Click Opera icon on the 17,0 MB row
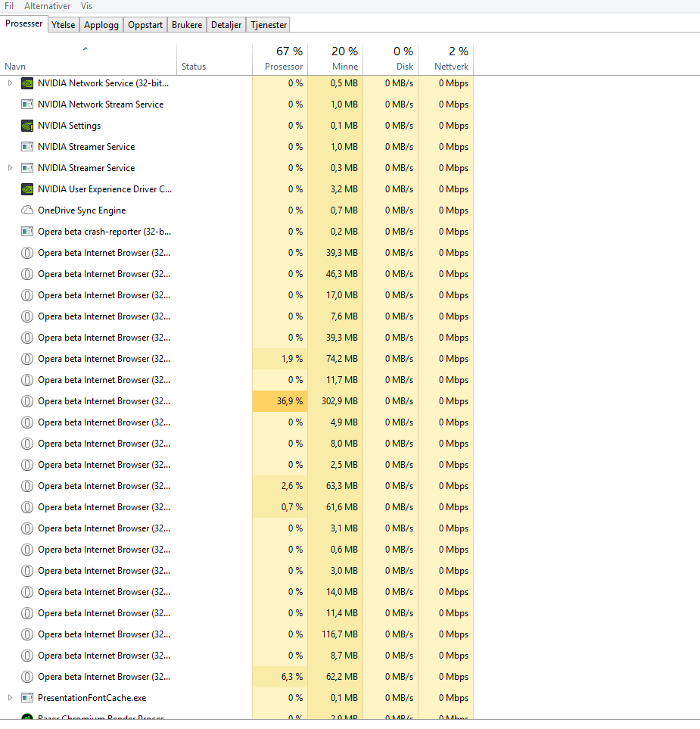 point(27,295)
